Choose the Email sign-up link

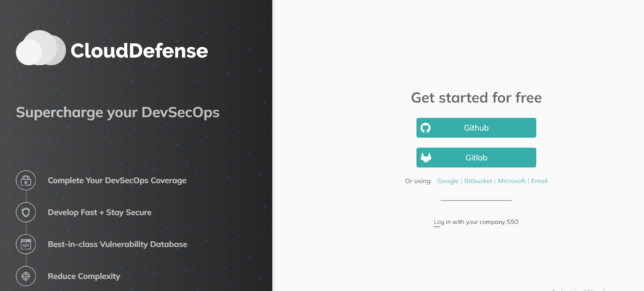pyautogui.click(x=539, y=181)
